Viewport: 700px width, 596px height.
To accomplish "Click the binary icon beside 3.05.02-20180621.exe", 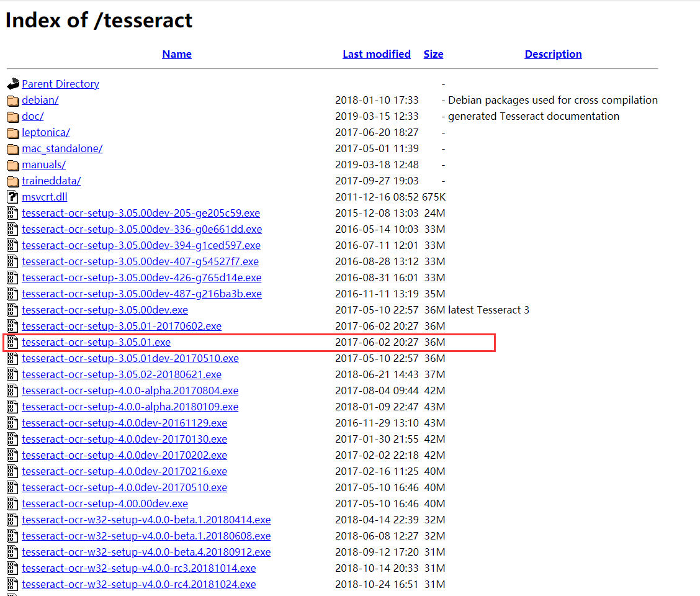I will 12,374.
